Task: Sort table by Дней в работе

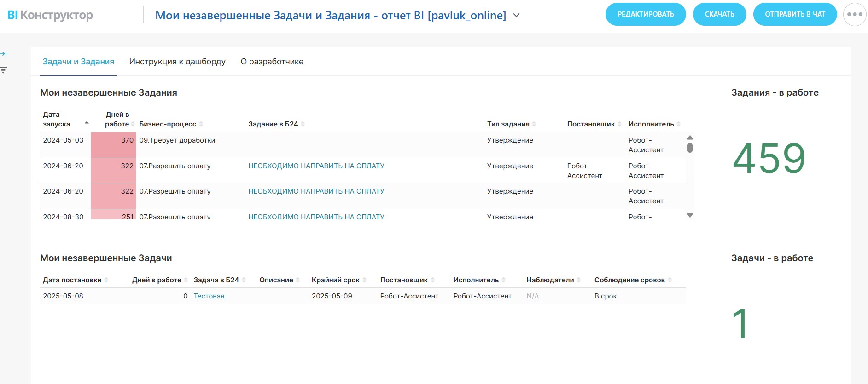Action: (x=133, y=124)
